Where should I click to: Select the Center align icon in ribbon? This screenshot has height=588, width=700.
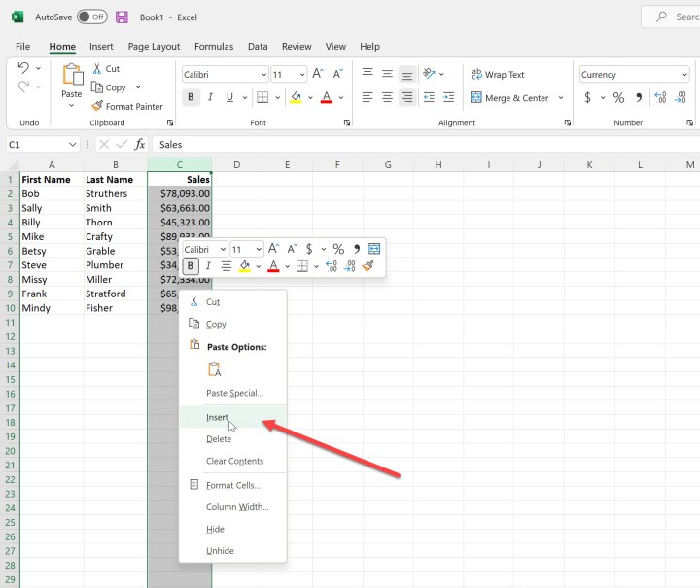coord(387,97)
